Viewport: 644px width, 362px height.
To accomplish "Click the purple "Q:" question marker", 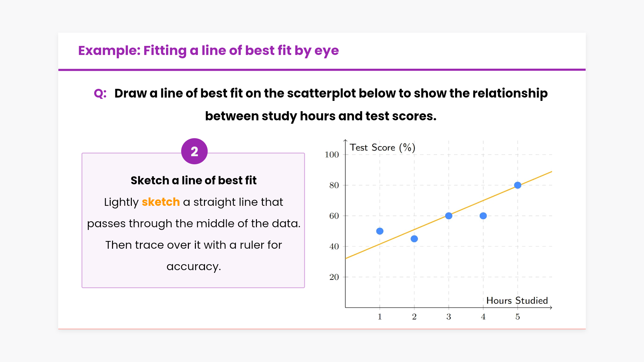I will [100, 94].
